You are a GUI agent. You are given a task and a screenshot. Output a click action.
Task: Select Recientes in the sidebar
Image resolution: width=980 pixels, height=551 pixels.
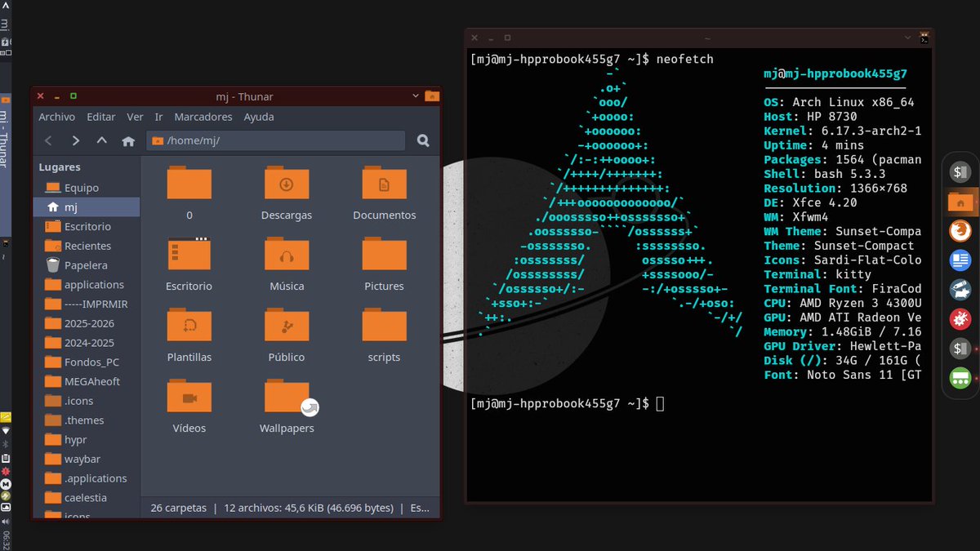tap(87, 246)
